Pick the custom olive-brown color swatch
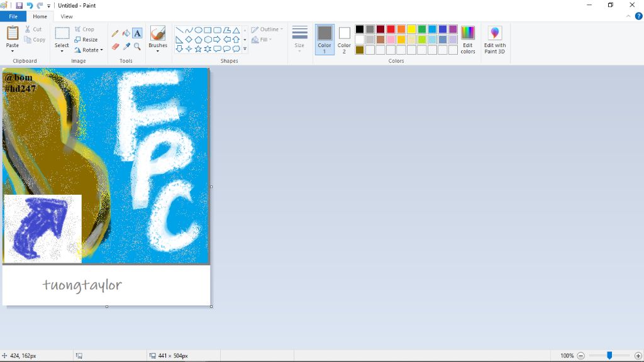Image resolution: width=644 pixels, height=362 pixels. point(359,50)
